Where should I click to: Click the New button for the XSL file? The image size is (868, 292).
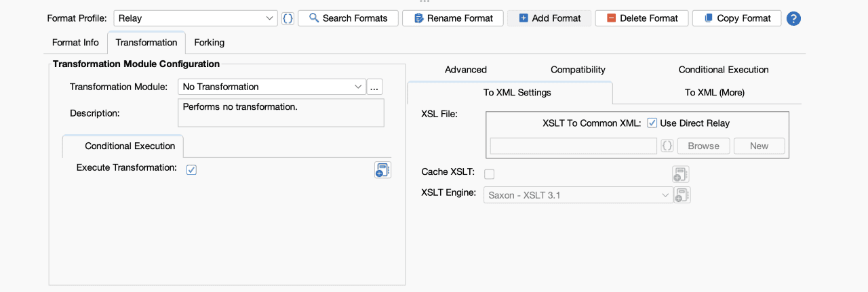[x=759, y=146]
